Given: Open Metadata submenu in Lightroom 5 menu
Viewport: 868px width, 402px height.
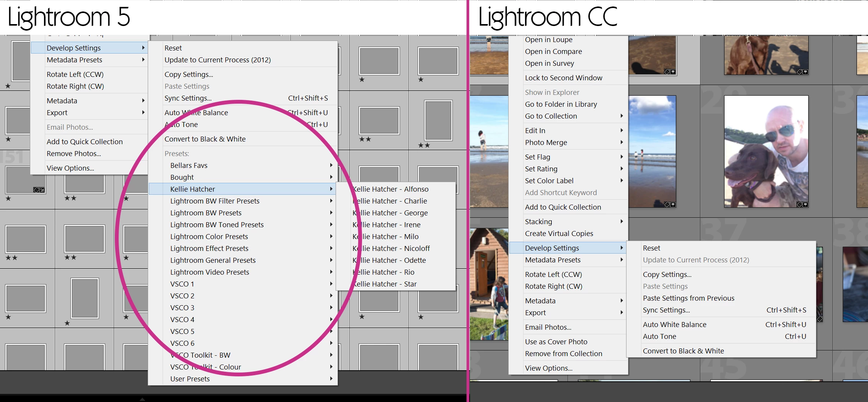Looking at the screenshot, I should click(x=89, y=101).
